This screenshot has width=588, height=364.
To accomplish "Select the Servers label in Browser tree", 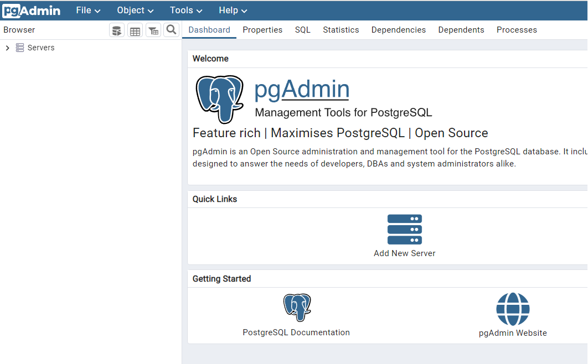I will pyautogui.click(x=41, y=48).
